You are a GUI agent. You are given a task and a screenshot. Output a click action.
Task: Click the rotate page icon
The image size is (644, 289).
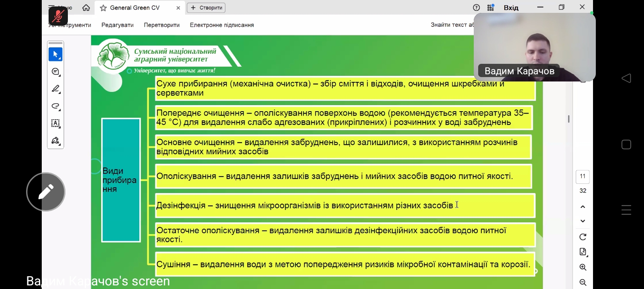point(583,237)
